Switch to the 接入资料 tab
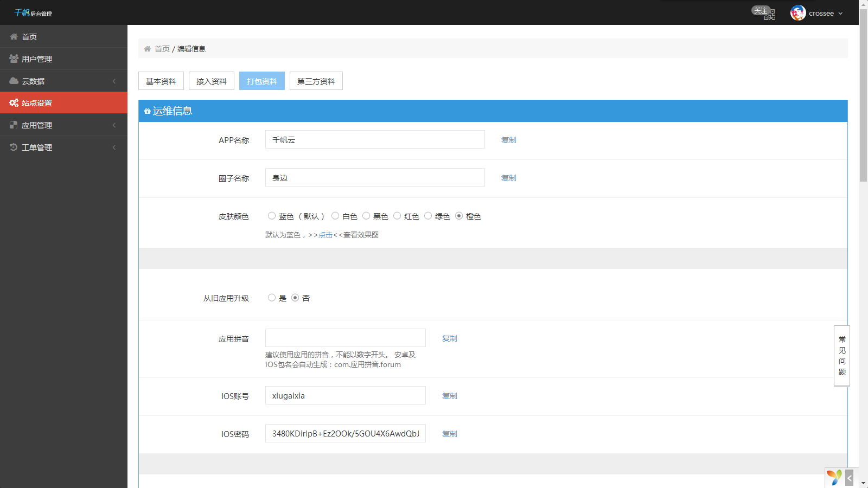Viewport: 868px width, 488px height. pos(212,81)
